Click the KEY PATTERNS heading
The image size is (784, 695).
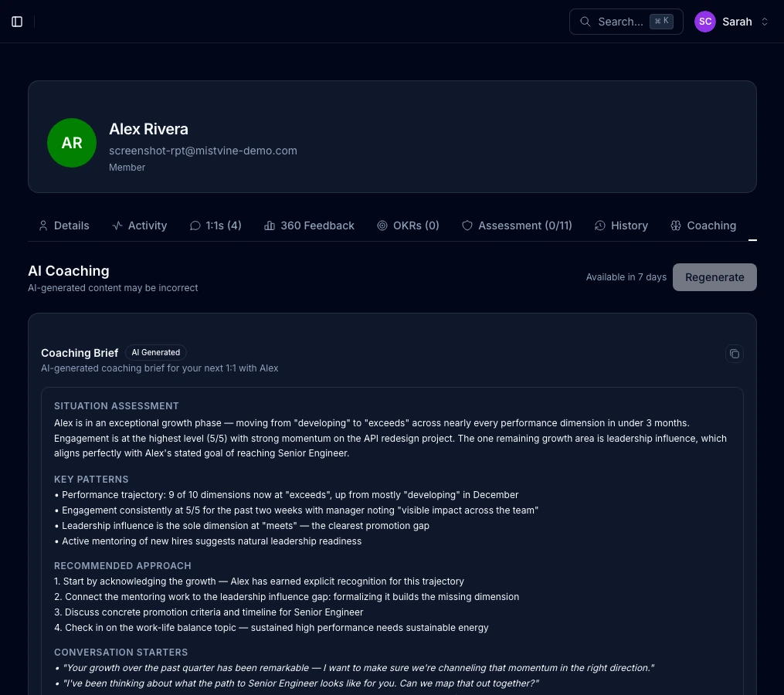pos(91,480)
